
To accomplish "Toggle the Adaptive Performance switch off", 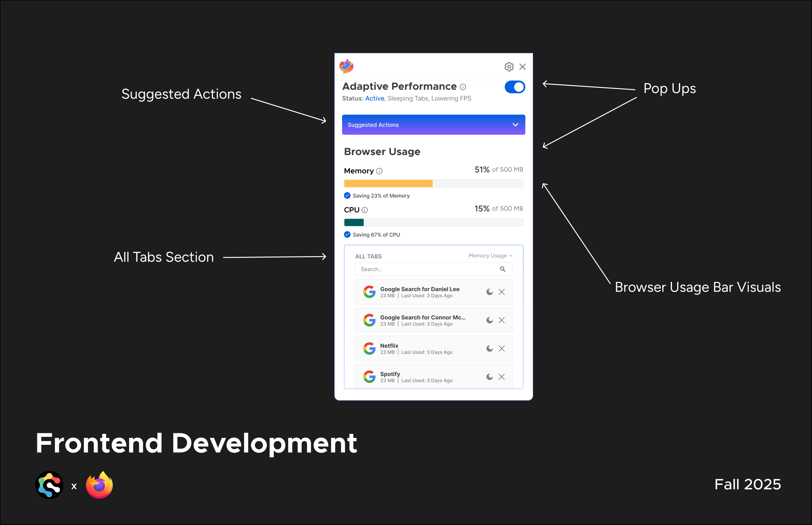I will tap(515, 87).
